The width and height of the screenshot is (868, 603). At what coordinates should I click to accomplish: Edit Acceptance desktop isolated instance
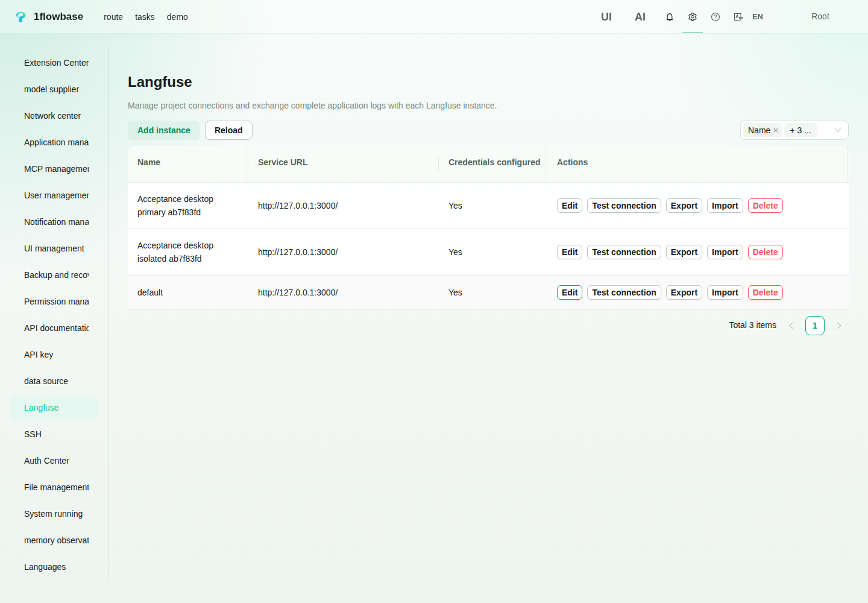point(570,252)
